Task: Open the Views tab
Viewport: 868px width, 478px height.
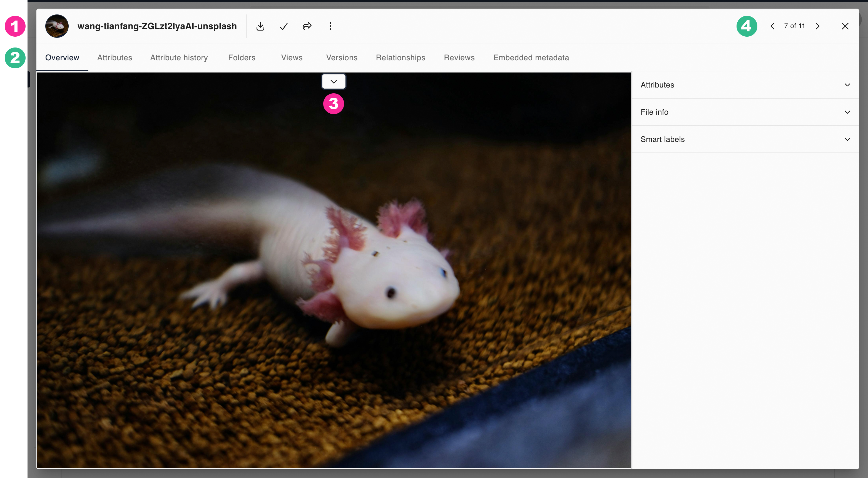Action: click(x=292, y=57)
